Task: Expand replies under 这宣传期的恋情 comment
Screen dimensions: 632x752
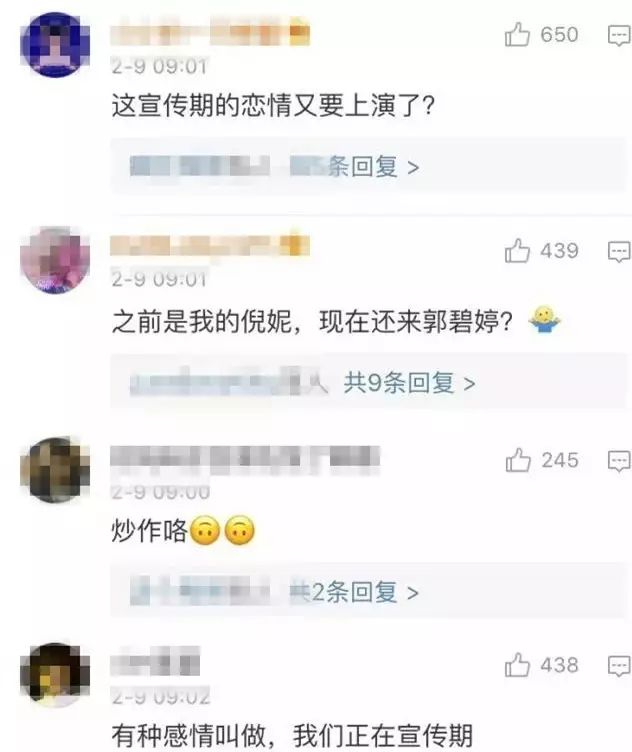Action: [x=368, y=166]
